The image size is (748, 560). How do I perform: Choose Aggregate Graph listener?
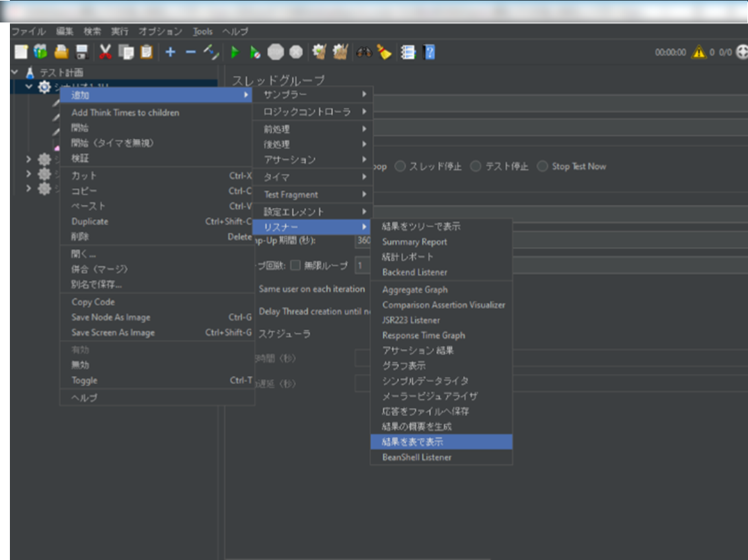tap(441, 290)
